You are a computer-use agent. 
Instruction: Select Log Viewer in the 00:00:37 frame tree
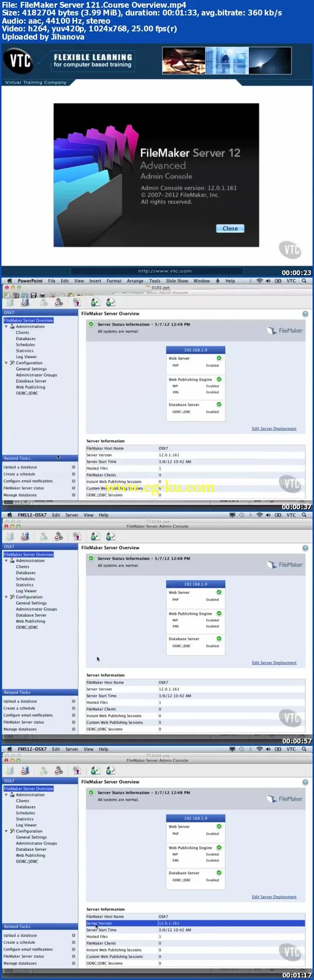coord(26,357)
